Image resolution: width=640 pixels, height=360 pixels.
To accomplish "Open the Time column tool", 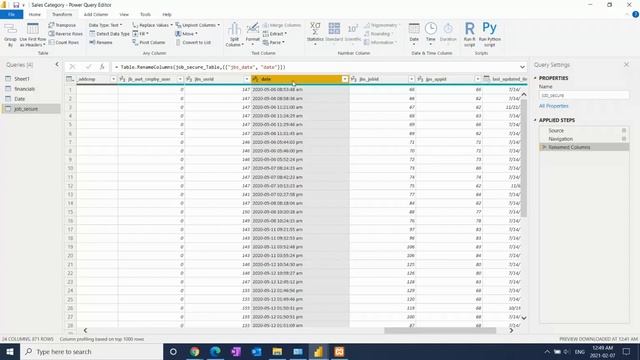I will pyautogui.click(x=431, y=33).
